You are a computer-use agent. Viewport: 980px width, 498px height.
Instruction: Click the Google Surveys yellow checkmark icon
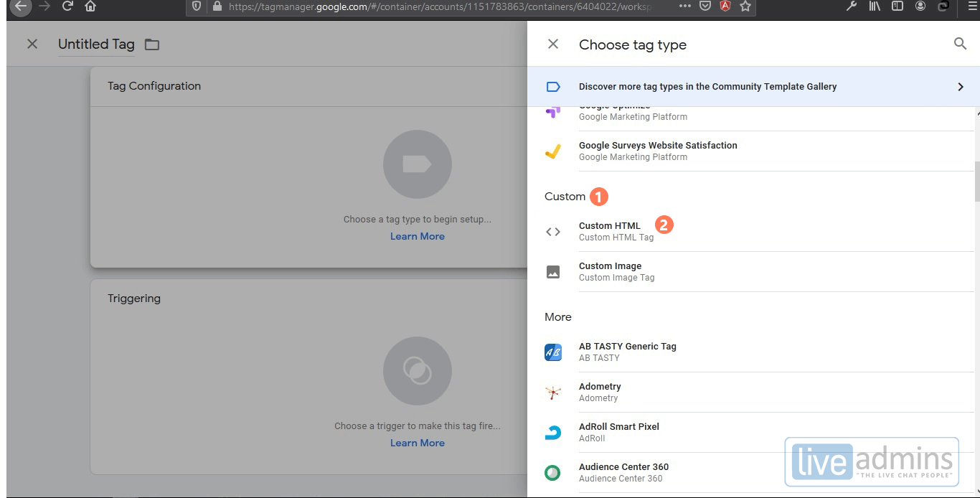(552, 151)
